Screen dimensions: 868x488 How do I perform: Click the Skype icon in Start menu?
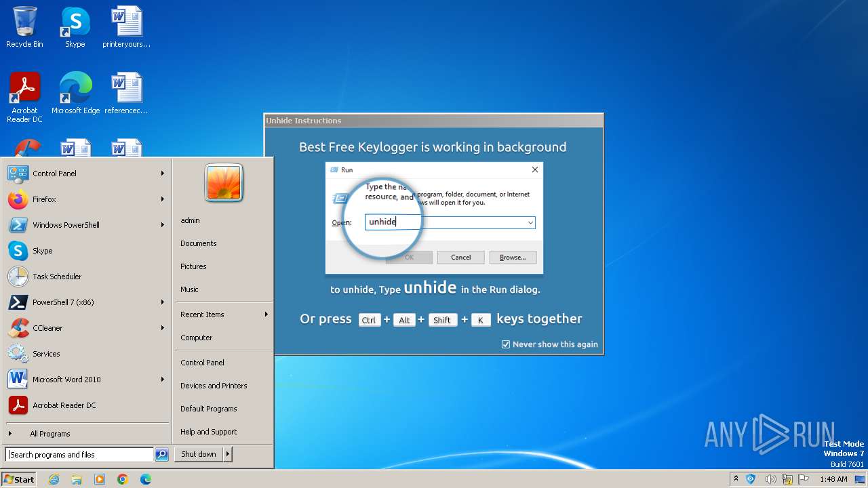18,251
